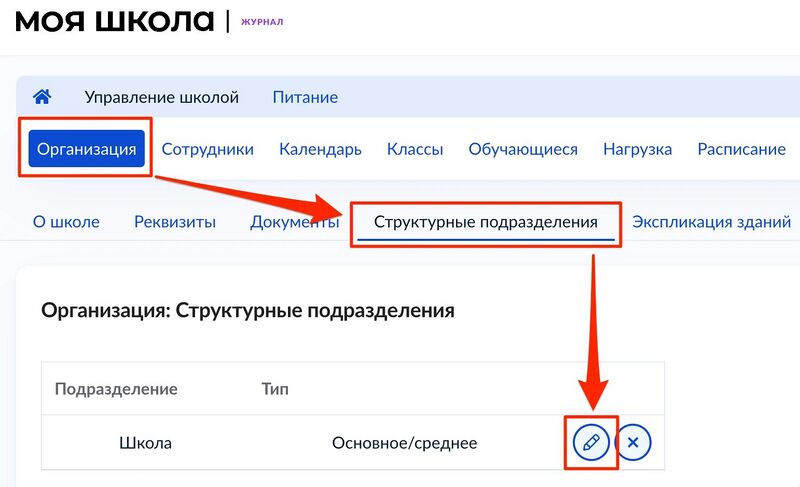800x487 pixels.
Task: Select Структурные подразделения sub-tab
Action: click(486, 222)
